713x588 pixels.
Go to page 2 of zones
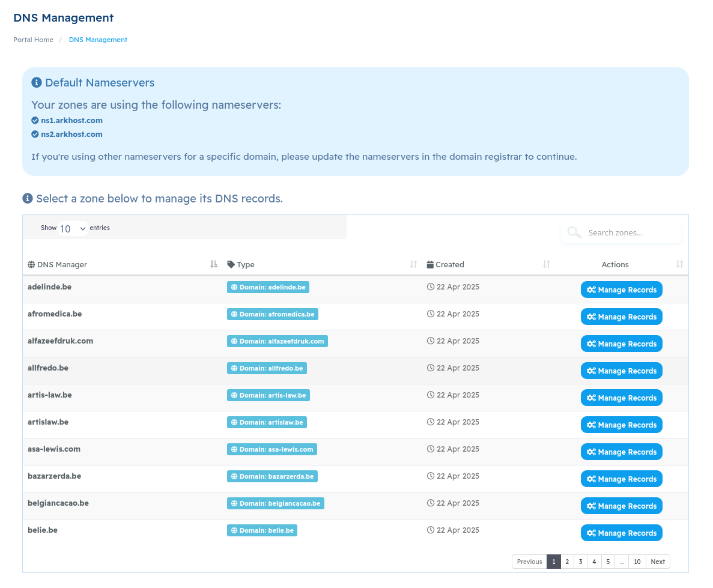click(567, 562)
